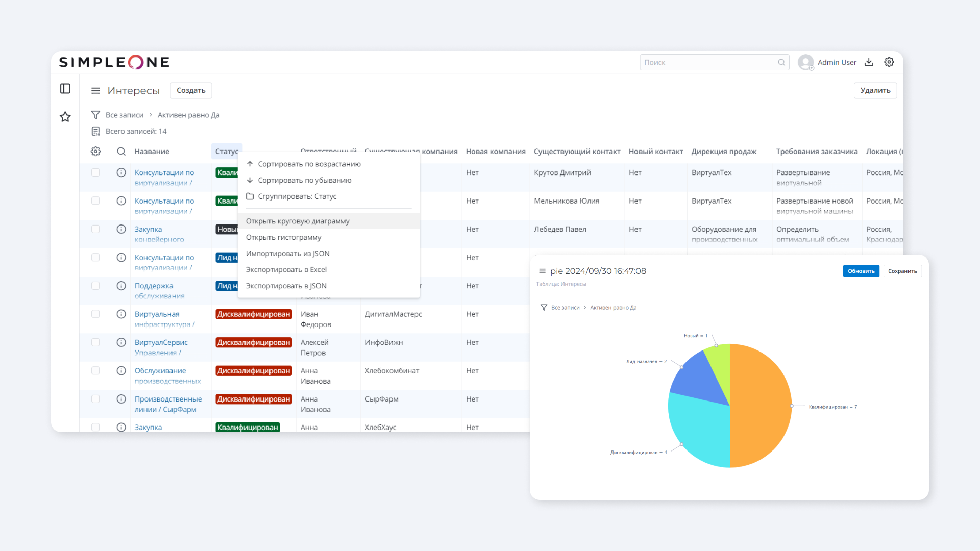
Task: Toggle the sidebar panel icon
Action: [65, 89]
